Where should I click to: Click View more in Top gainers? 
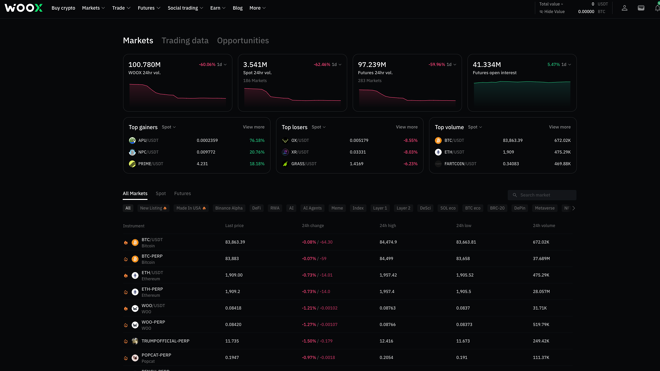[x=253, y=127]
